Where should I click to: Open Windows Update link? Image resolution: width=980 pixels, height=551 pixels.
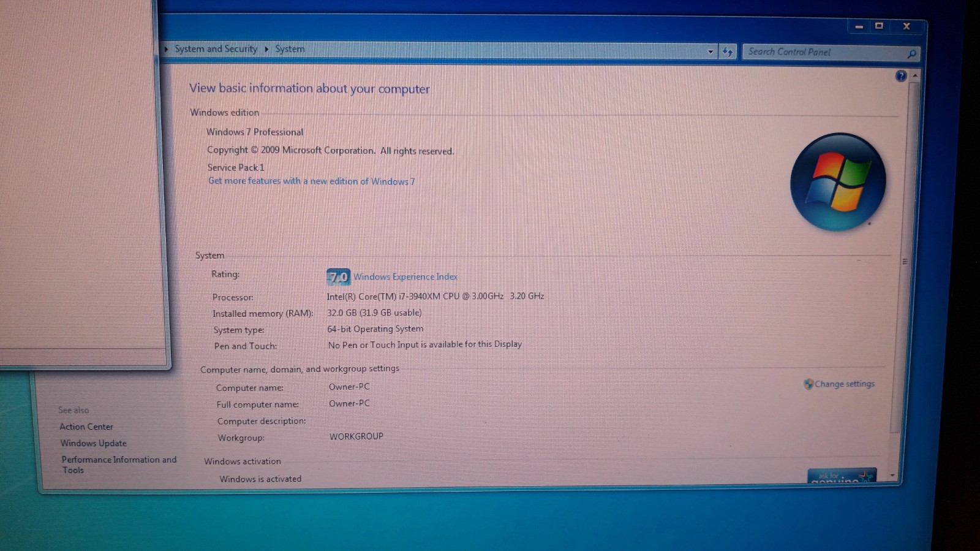coord(94,443)
